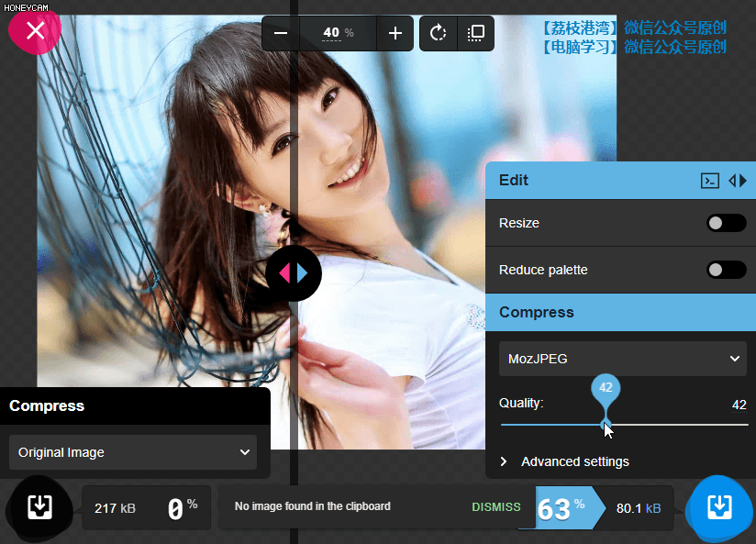This screenshot has width=756, height=544.
Task: Rotate the image using the rotate icon
Action: click(438, 33)
